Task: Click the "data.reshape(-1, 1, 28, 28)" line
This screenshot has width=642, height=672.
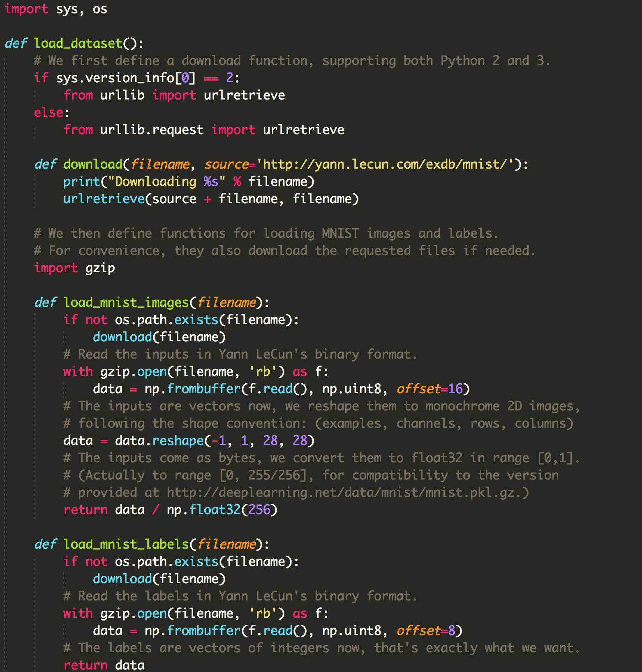Action: point(189,440)
